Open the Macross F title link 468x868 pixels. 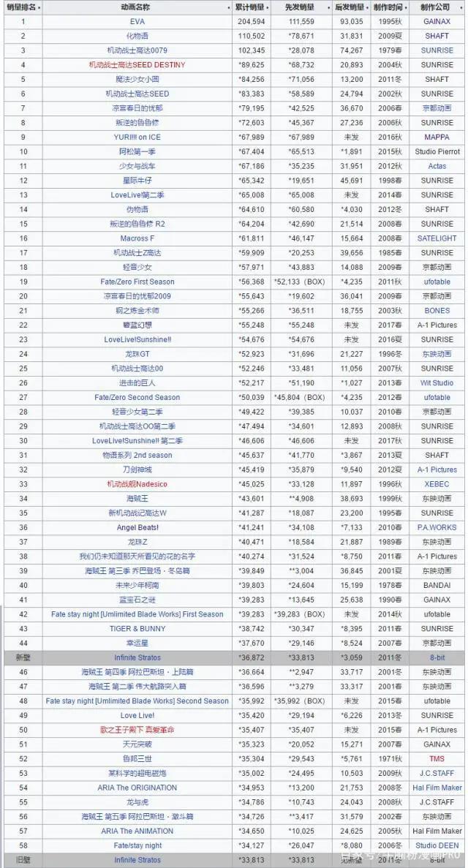(137, 238)
